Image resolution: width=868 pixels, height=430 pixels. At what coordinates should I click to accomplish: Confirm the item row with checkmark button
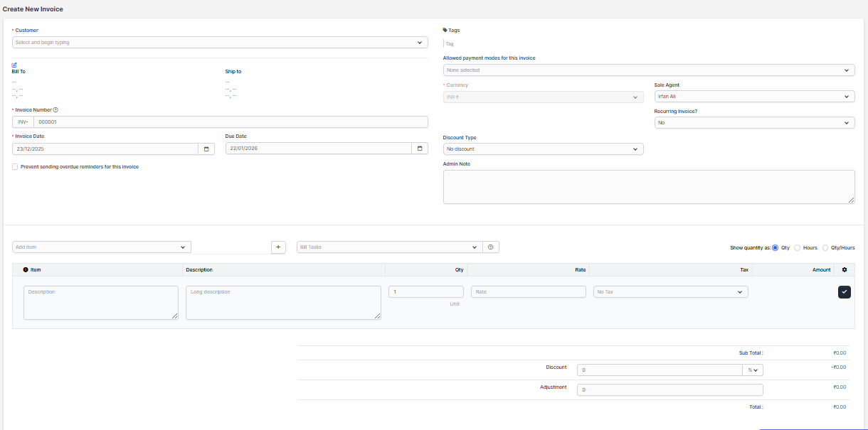coord(845,292)
